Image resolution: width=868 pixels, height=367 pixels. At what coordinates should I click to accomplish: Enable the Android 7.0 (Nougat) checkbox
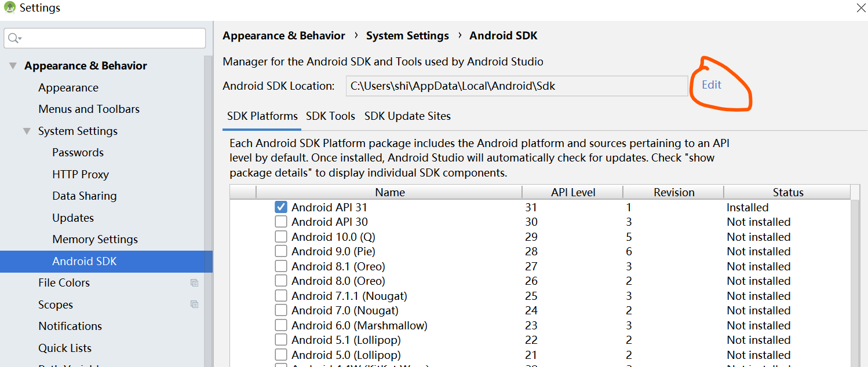pos(281,310)
